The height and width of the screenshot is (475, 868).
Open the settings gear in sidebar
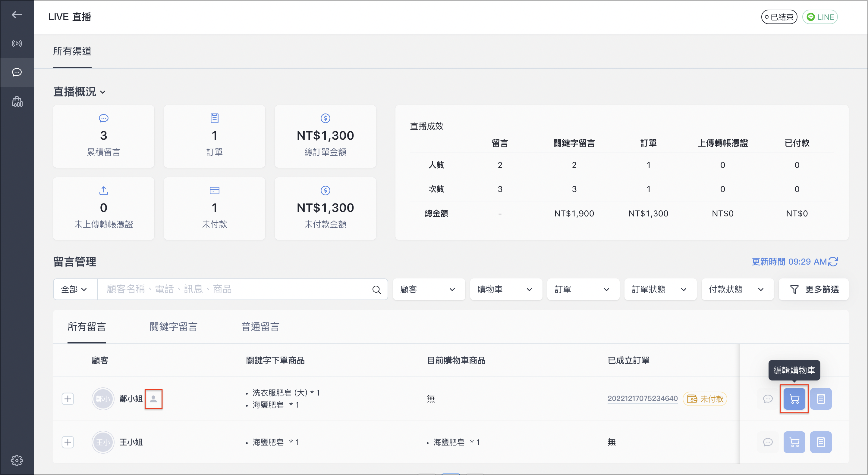[17, 460]
